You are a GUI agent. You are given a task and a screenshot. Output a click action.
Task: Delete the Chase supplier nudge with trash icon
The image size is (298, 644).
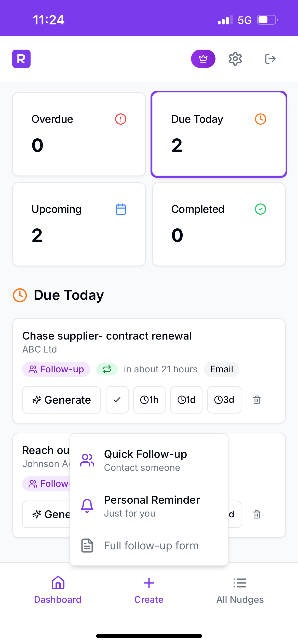256,400
